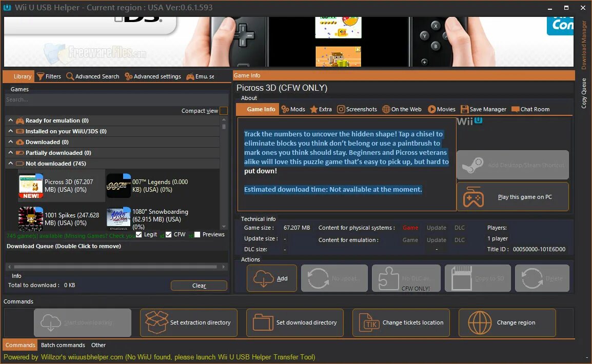Switch to the Other tab
The height and width of the screenshot is (364, 592).
pyautogui.click(x=98, y=345)
